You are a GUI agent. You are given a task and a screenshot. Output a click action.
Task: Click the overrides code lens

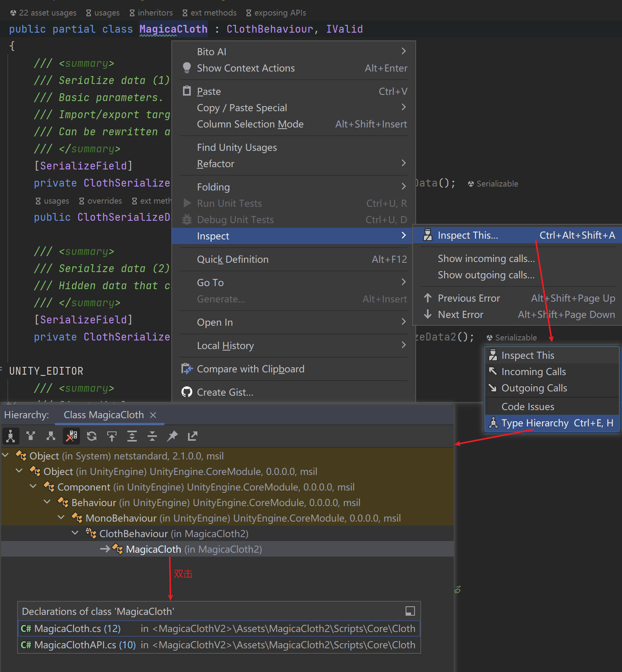click(100, 201)
